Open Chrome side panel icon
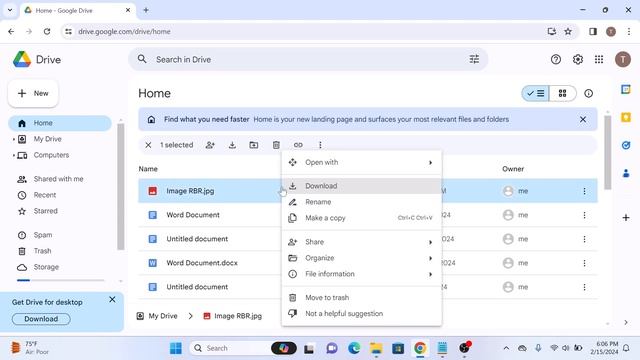Viewport: 640px width, 360px height. pos(593,31)
